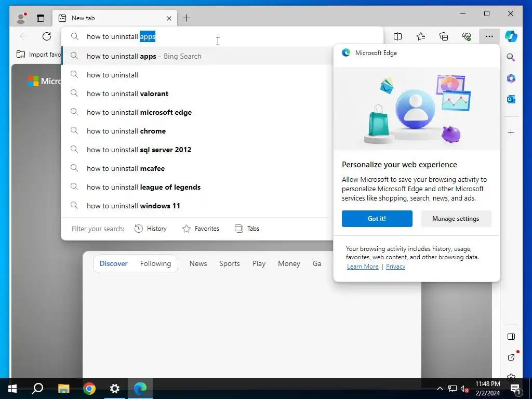
Task: Close the New tab tab
Action: [x=169, y=18]
